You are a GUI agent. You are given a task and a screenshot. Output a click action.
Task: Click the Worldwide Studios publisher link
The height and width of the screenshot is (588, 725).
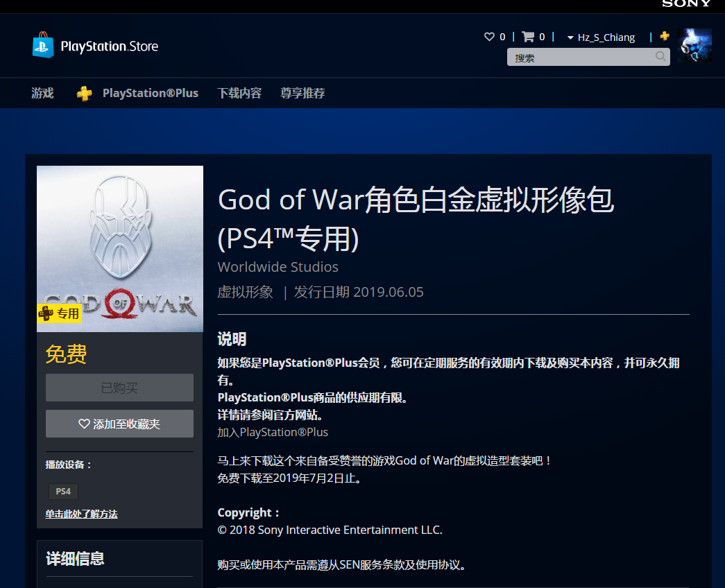point(278,267)
